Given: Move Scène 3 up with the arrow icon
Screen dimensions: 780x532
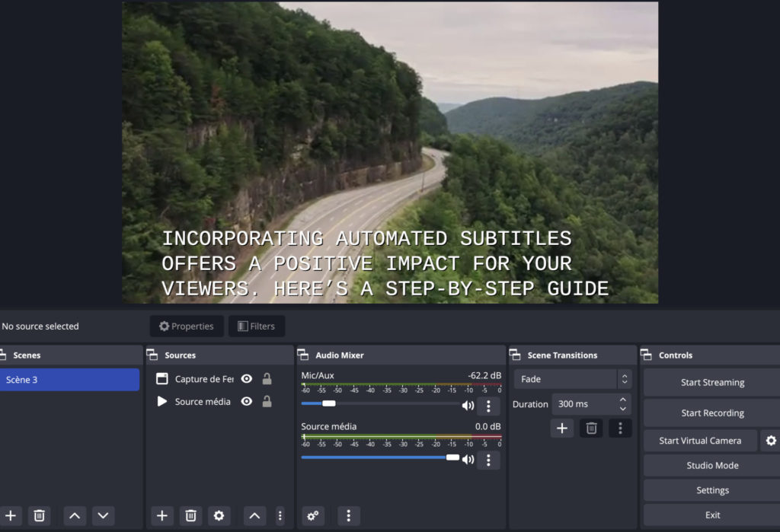Looking at the screenshot, I should [74, 516].
